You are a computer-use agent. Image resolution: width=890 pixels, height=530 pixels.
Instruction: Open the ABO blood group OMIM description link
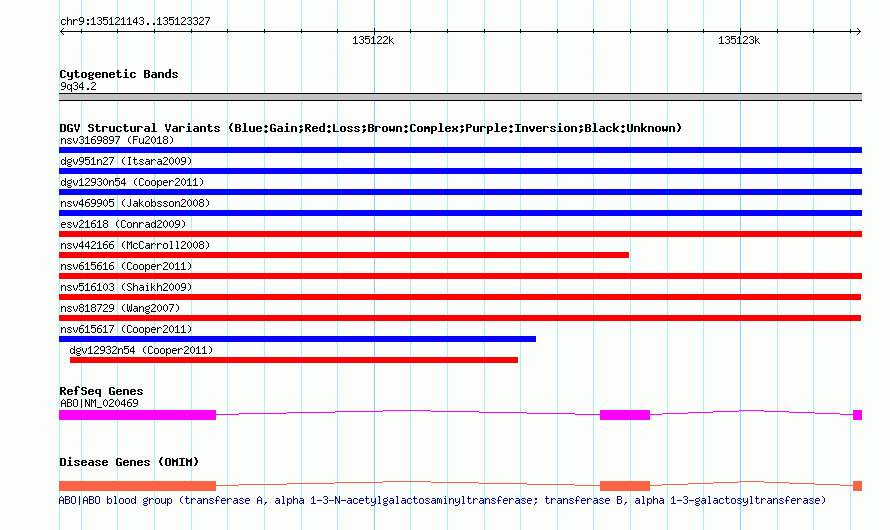[442, 500]
